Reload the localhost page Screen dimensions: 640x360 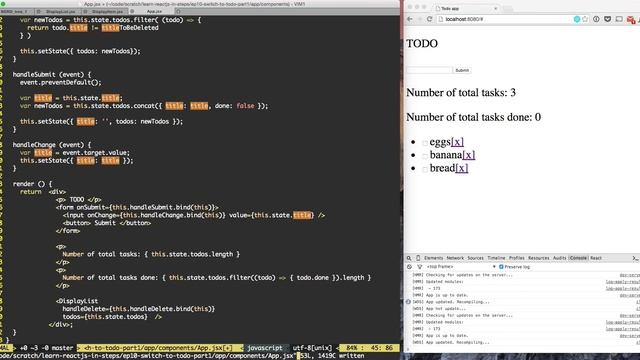pyautogui.click(x=429, y=19)
